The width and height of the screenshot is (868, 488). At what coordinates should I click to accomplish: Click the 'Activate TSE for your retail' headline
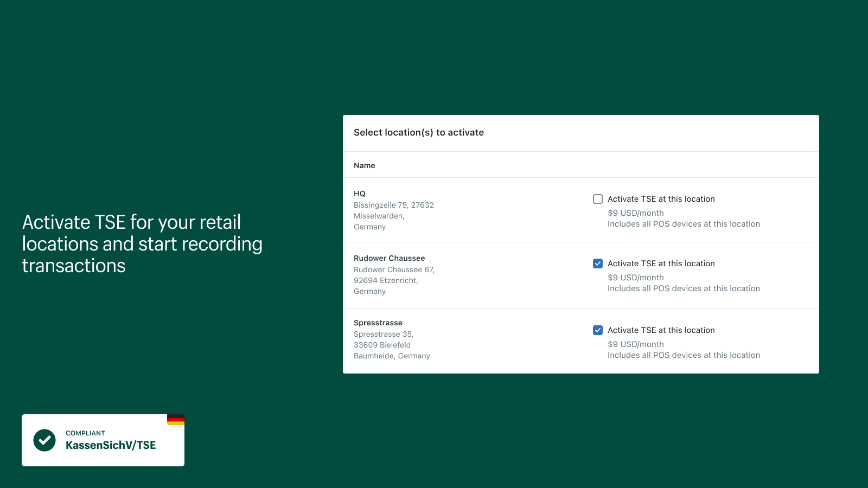click(131, 222)
